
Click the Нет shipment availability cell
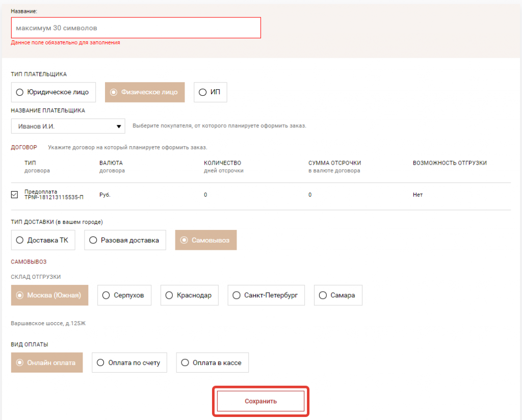(418, 195)
